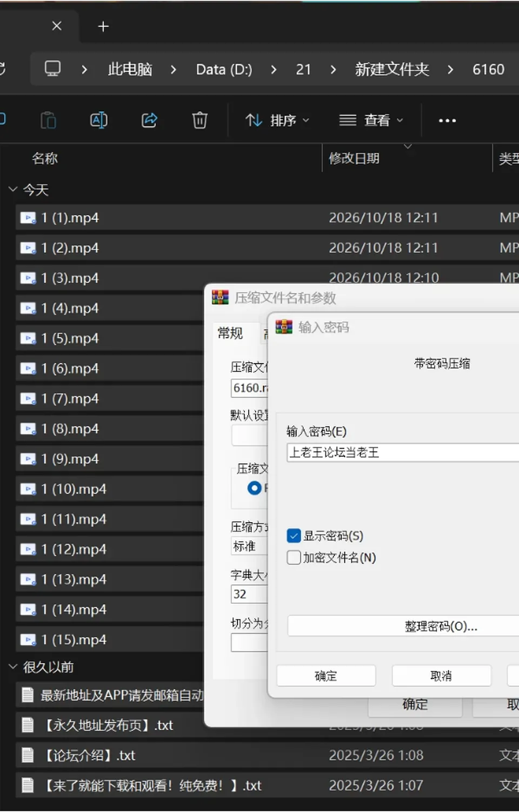Click the WinRAR icon in 压缩文件名和参数 title bar
This screenshot has height=812, width=519.
tap(220, 297)
